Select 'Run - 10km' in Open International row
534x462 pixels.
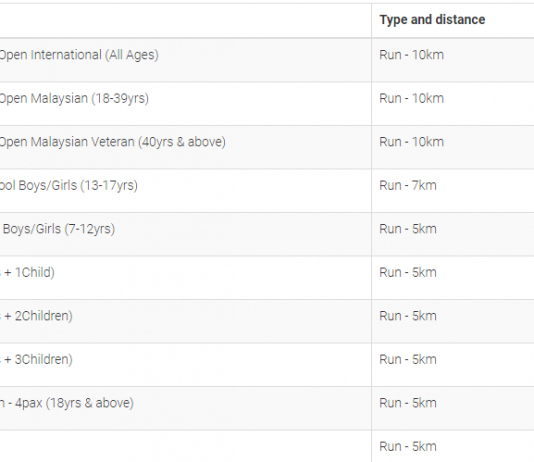click(411, 55)
